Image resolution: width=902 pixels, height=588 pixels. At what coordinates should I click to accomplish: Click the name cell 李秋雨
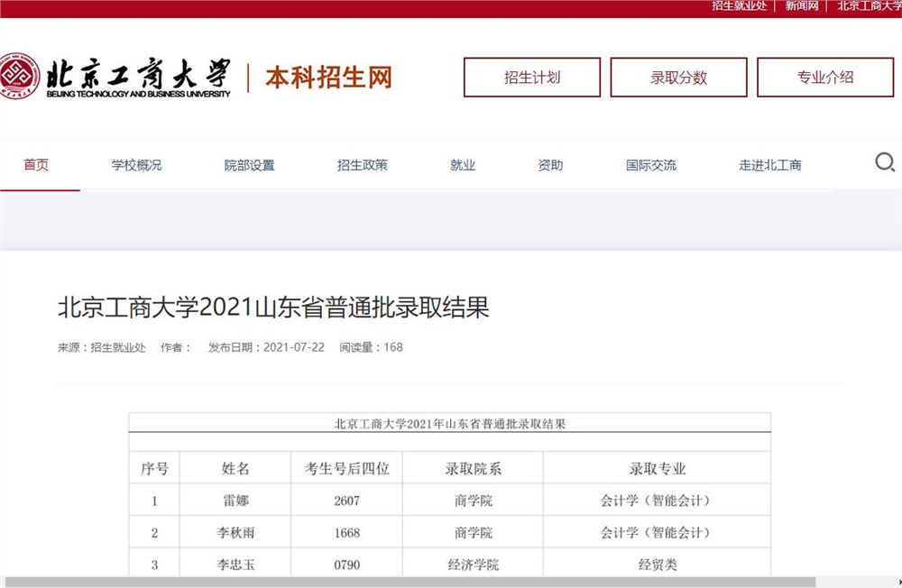coord(235,533)
